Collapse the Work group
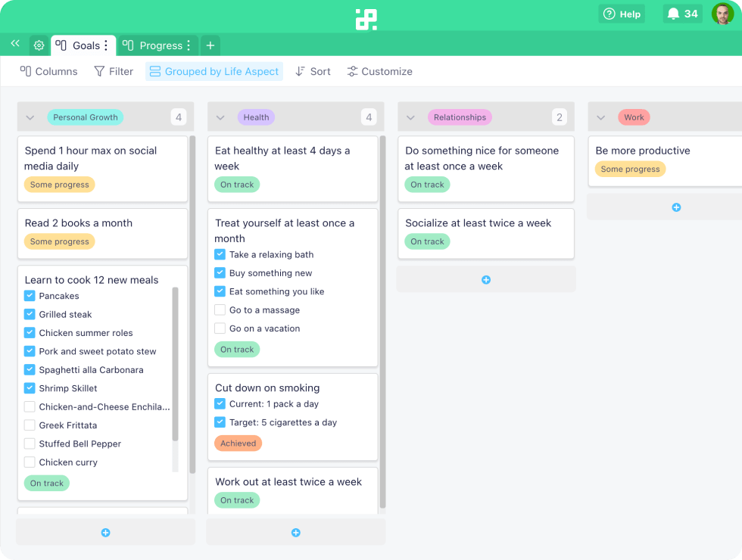 (601, 117)
